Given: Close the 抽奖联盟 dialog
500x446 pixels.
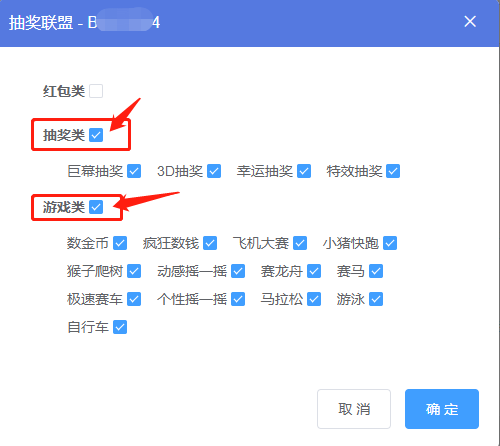Looking at the screenshot, I should point(470,22).
